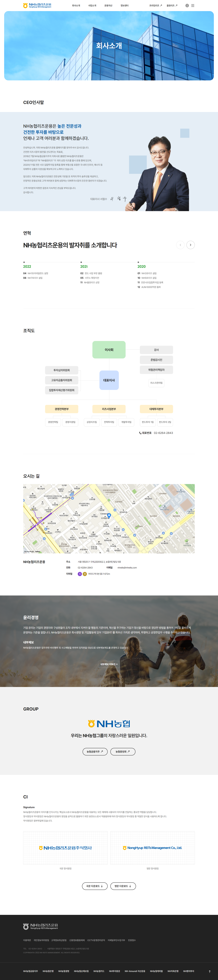Click the 국문 정식명칭 signature image
Viewport: 218px width, 980px height.
(x=65, y=848)
